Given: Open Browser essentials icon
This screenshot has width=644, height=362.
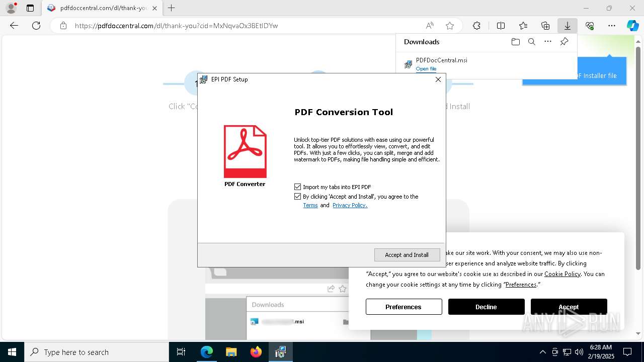Looking at the screenshot, I should 590,26.
